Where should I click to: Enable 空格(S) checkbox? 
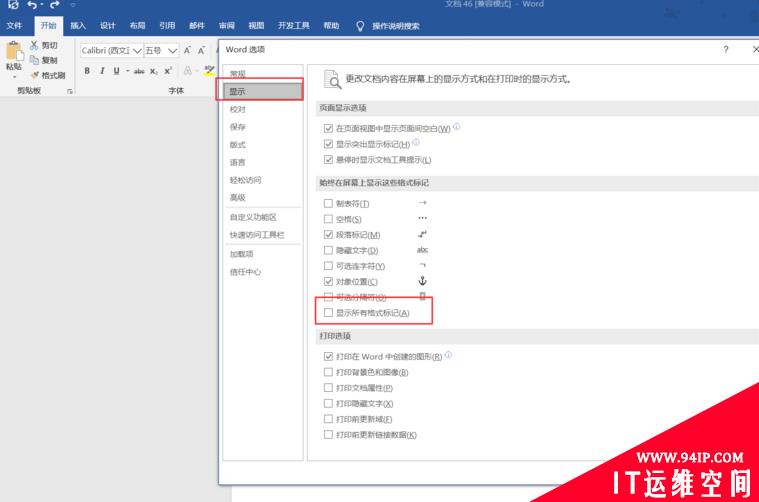328,219
